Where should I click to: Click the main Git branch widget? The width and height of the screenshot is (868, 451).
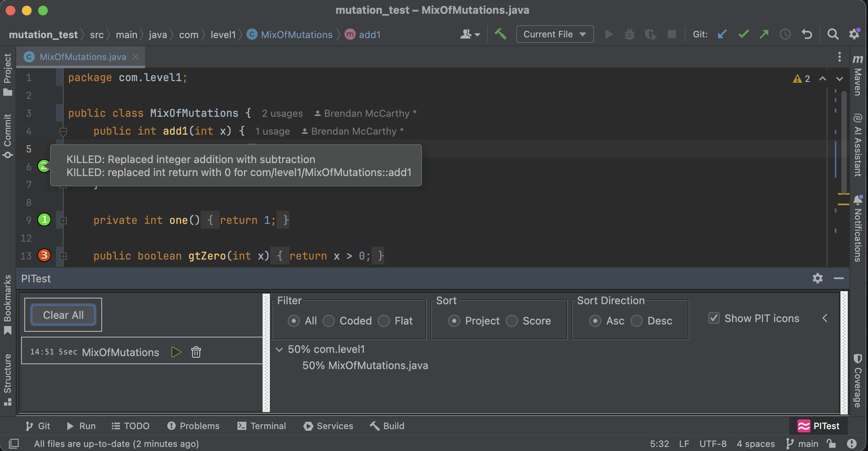tap(802, 444)
